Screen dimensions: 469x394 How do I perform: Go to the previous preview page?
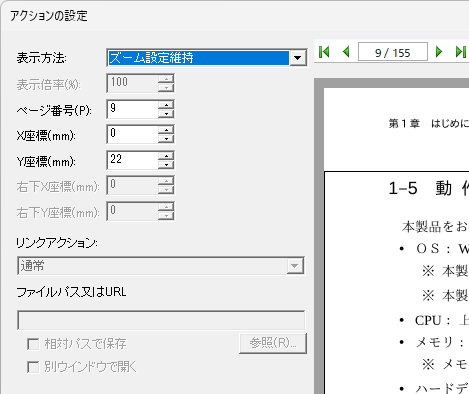(346, 52)
